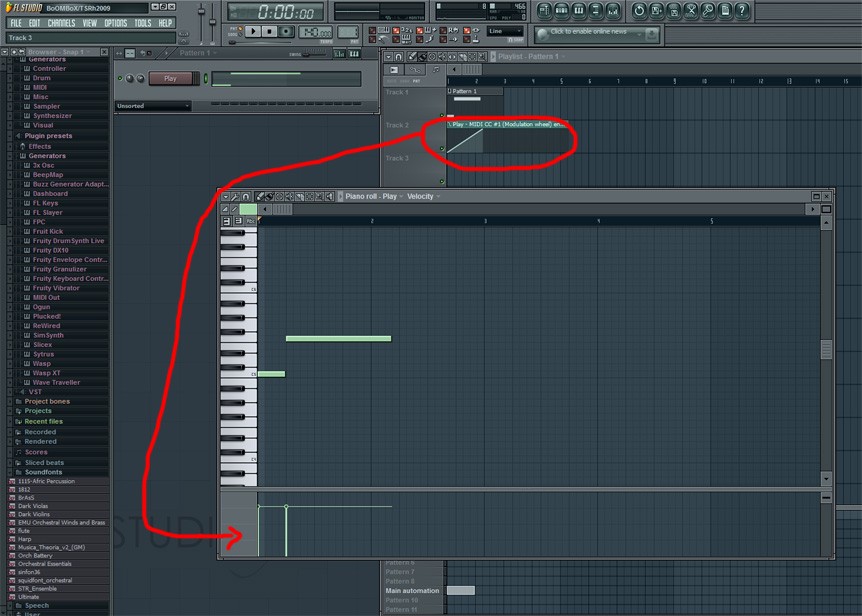Show the browser via the top toolbar icon
This screenshot has height=616, width=862.
point(595,10)
